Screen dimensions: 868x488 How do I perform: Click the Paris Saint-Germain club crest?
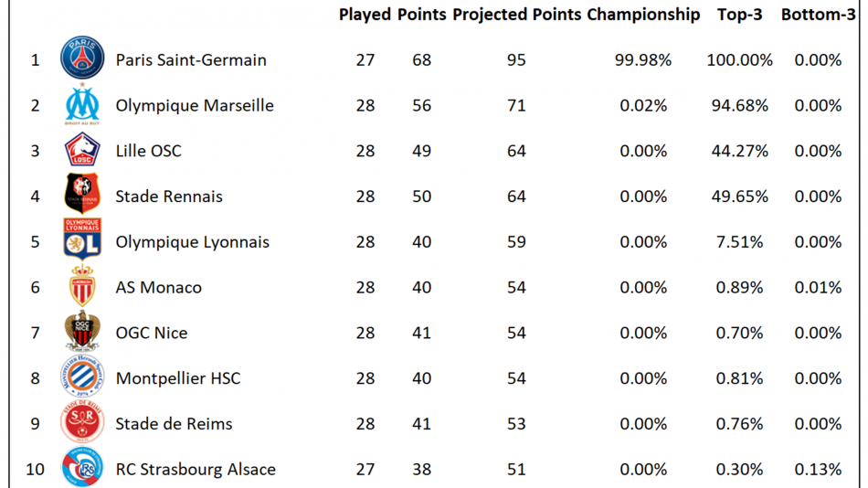pos(82,58)
